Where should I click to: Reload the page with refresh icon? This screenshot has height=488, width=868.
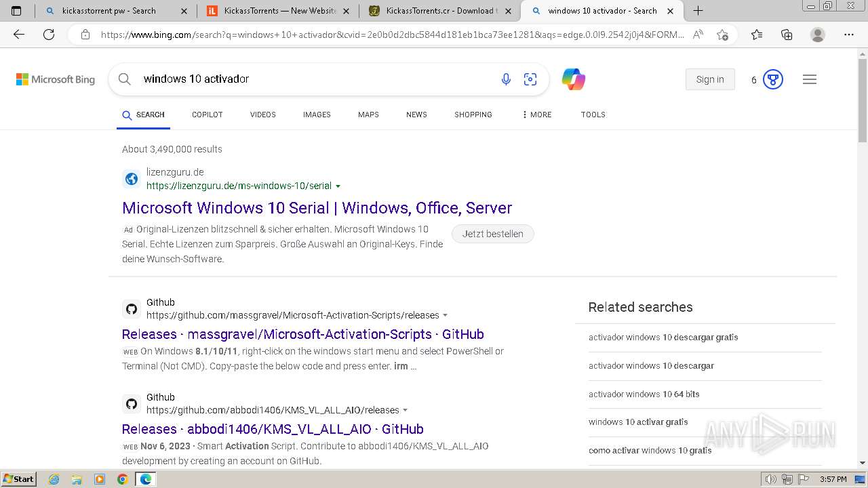click(49, 35)
